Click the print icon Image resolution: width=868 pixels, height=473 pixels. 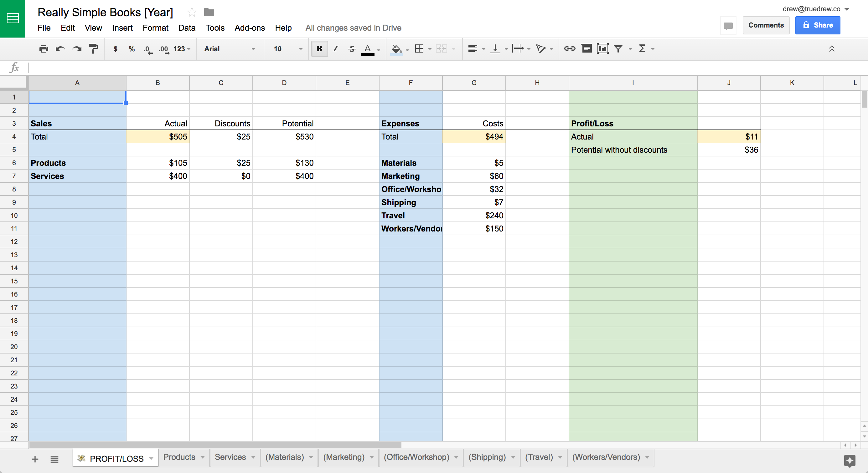(x=44, y=49)
